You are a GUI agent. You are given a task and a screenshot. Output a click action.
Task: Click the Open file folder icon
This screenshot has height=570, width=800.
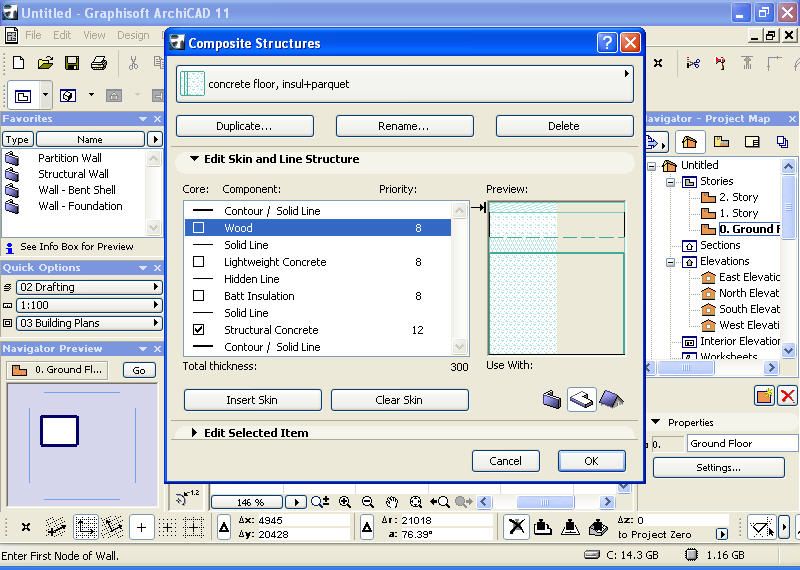(45, 63)
